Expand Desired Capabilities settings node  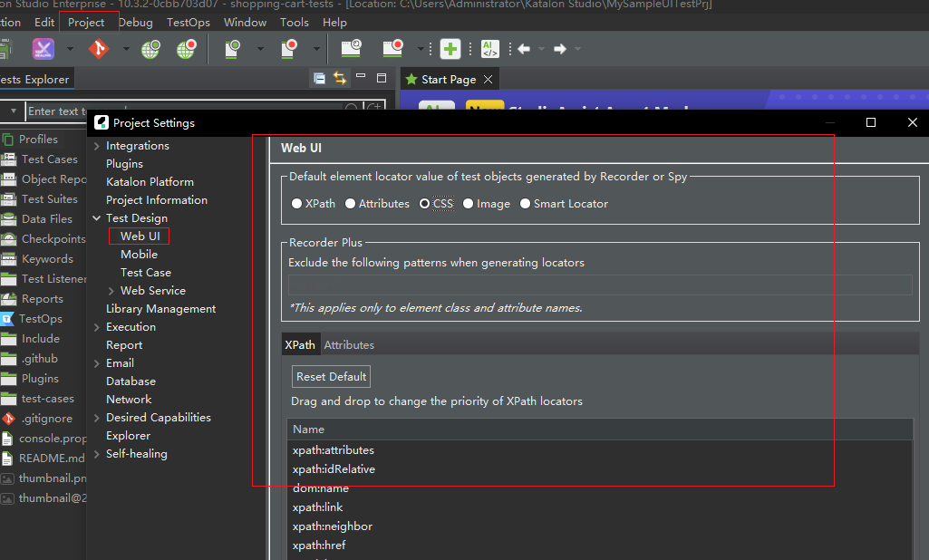click(97, 418)
